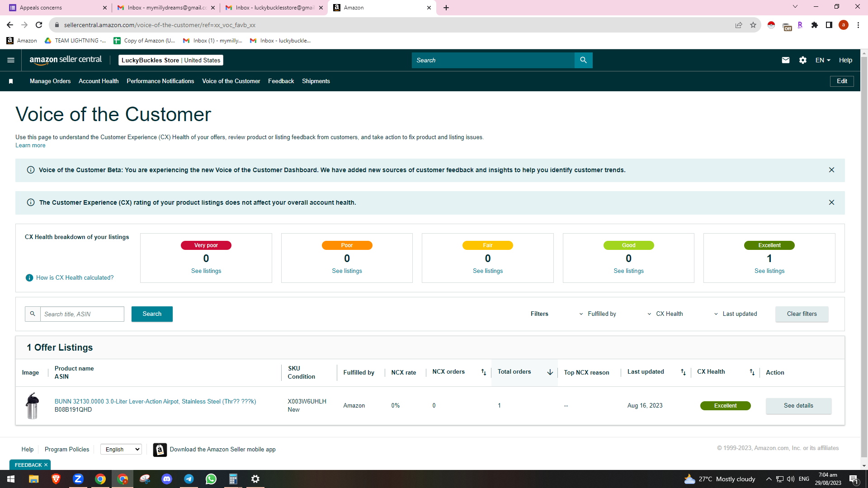The width and height of the screenshot is (868, 488).
Task: Open Manage Orders in the nav bar
Action: click(x=50, y=81)
